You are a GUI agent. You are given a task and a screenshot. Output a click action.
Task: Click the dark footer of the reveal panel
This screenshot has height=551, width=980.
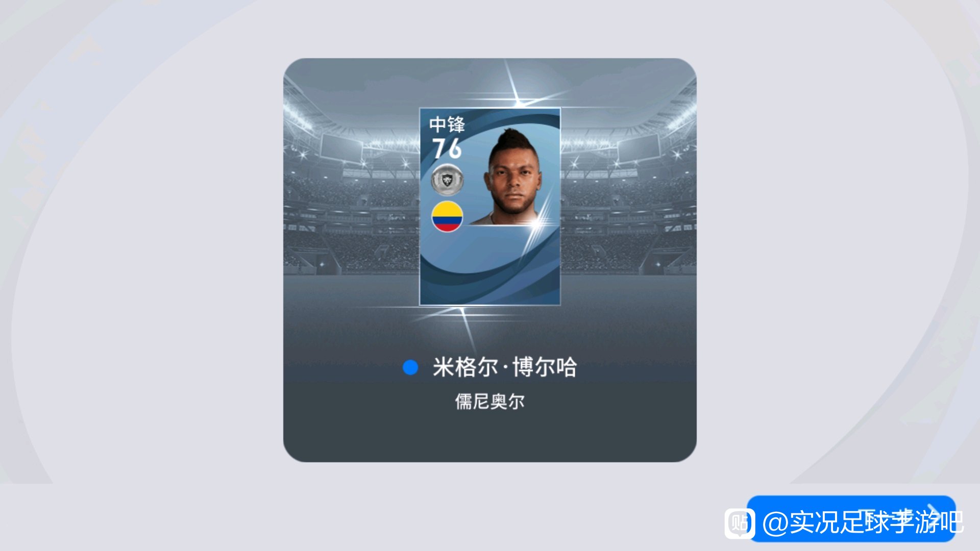coord(490,434)
